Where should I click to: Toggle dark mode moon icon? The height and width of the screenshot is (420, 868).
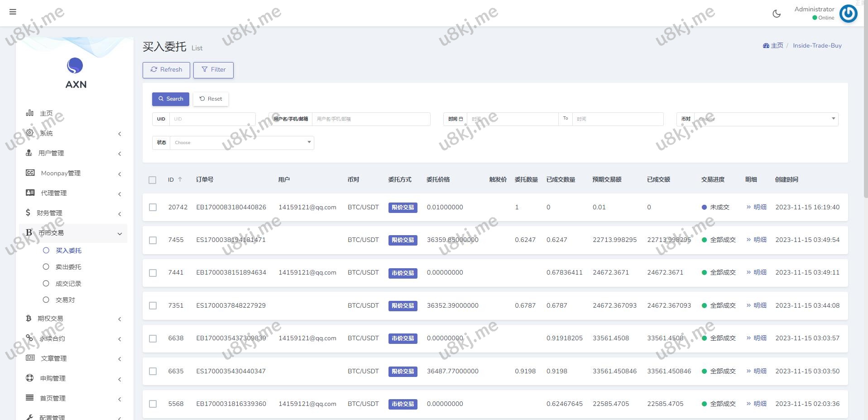777,14
